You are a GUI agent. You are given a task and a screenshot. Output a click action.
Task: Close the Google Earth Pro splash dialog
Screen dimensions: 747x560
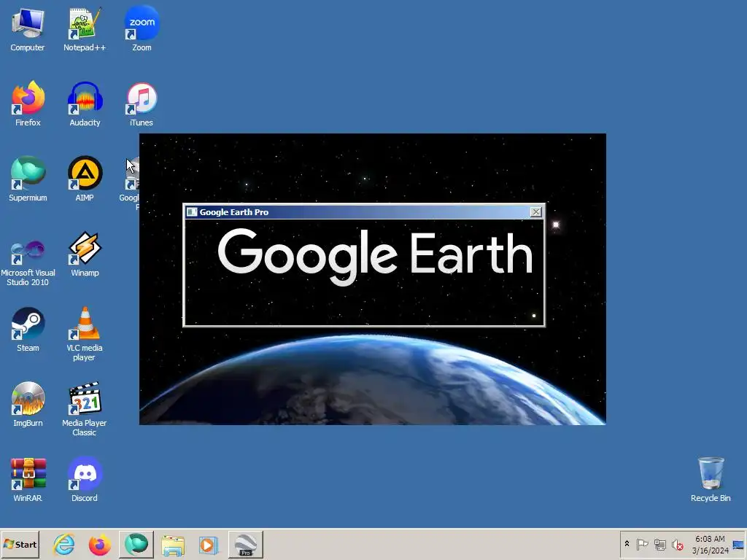tap(535, 212)
